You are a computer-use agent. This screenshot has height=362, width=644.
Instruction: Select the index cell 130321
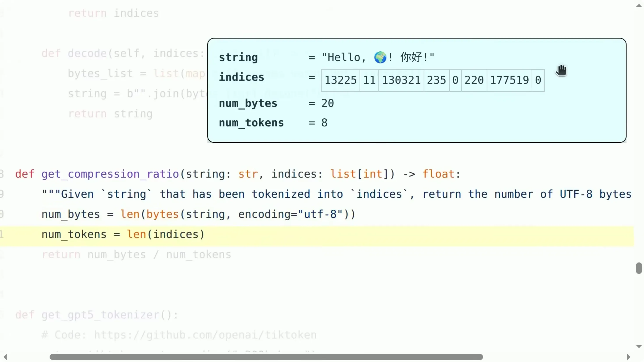tap(401, 80)
